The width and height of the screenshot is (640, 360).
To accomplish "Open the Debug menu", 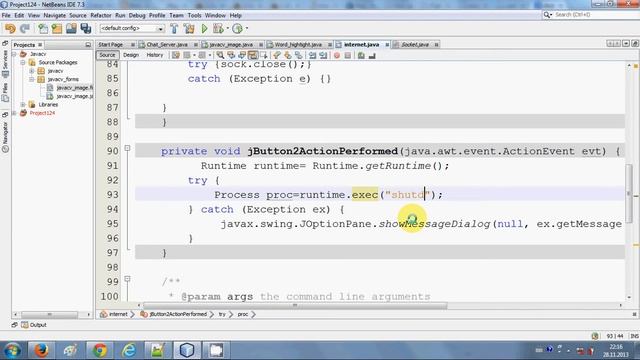I will (x=137, y=16).
